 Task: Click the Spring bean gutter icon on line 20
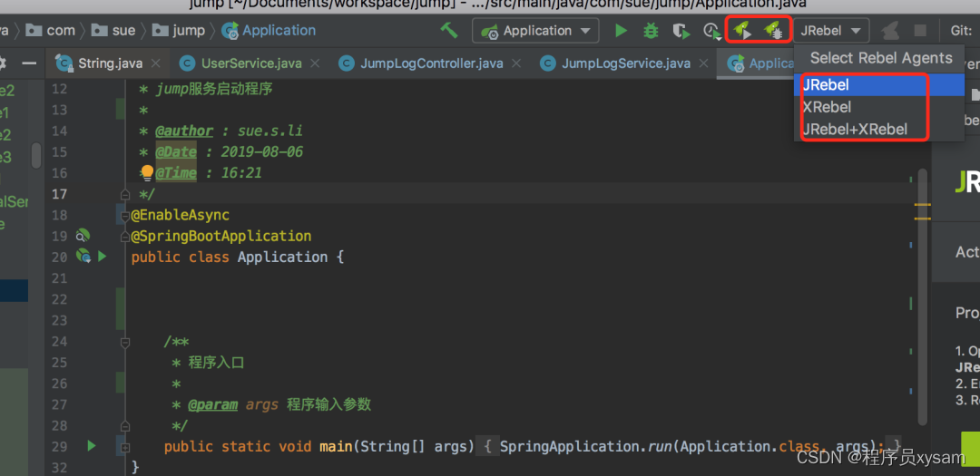(83, 256)
